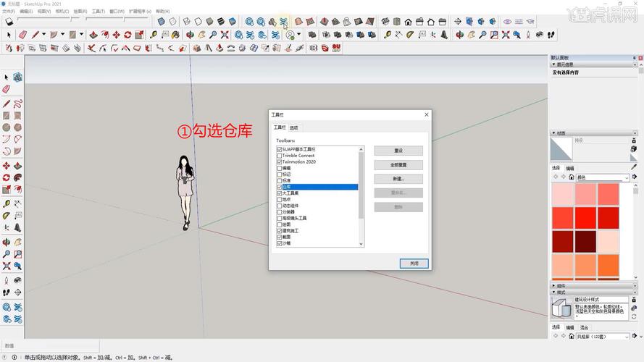
Task: Open the 颜色 materials library dropdown
Action: [x=603, y=177]
